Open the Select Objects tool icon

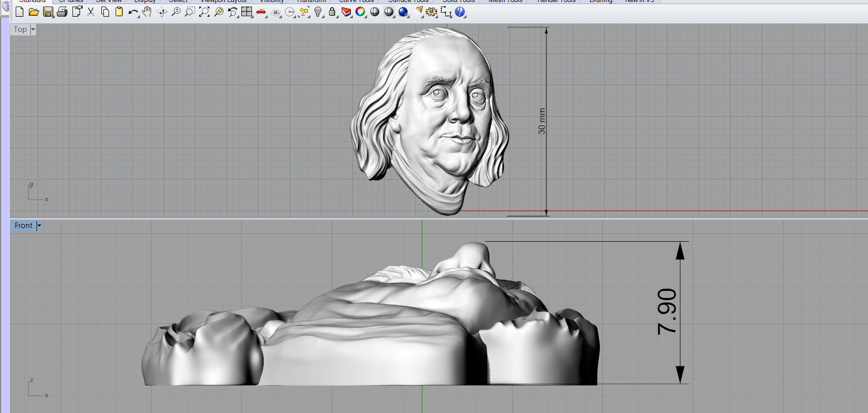304,12
